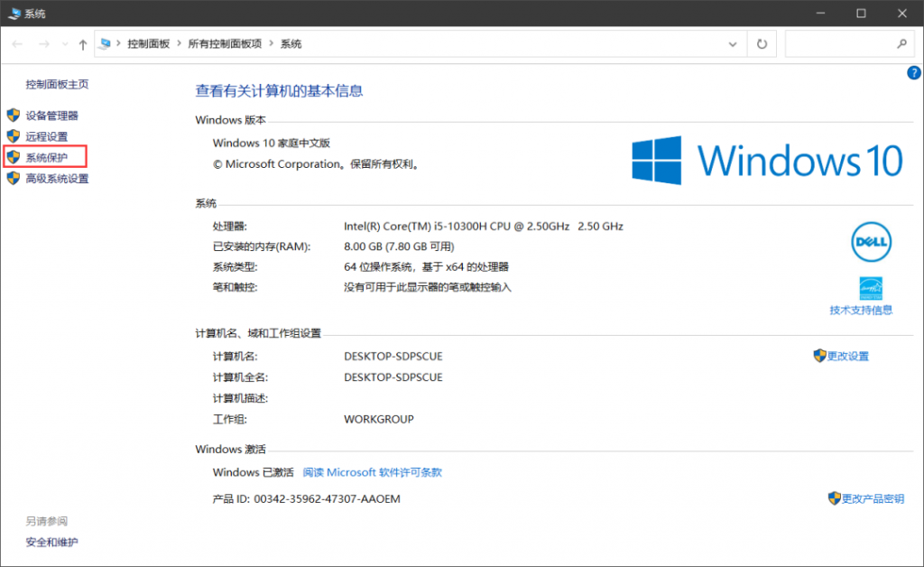Screen dimensions: 924x567
Task: Click the refresh button in address bar
Action: pos(762,43)
